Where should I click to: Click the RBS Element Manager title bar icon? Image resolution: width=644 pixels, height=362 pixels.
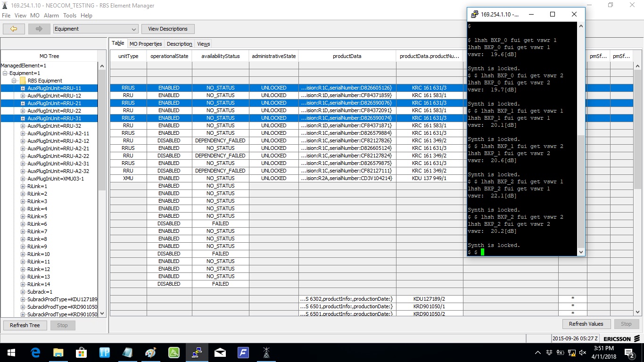5,5
